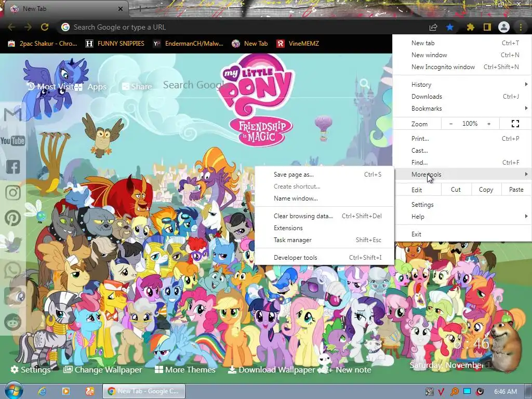Click the magnifier search icon on page
The height and width of the screenshot is (399, 532).
pos(364,84)
